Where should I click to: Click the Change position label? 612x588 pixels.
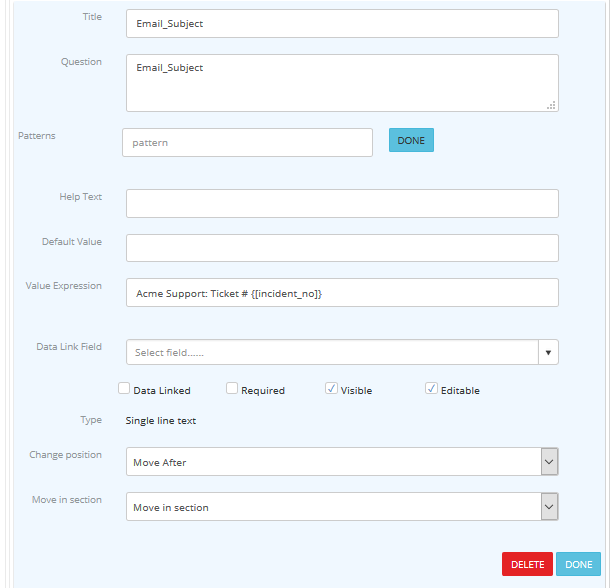click(66, 455)
